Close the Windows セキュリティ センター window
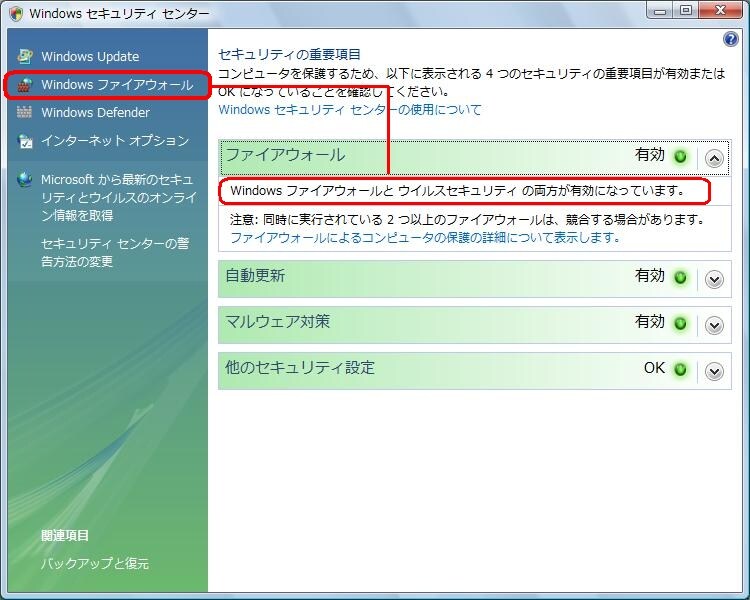Viewport: 750px width, 600px height. [721, 11]
